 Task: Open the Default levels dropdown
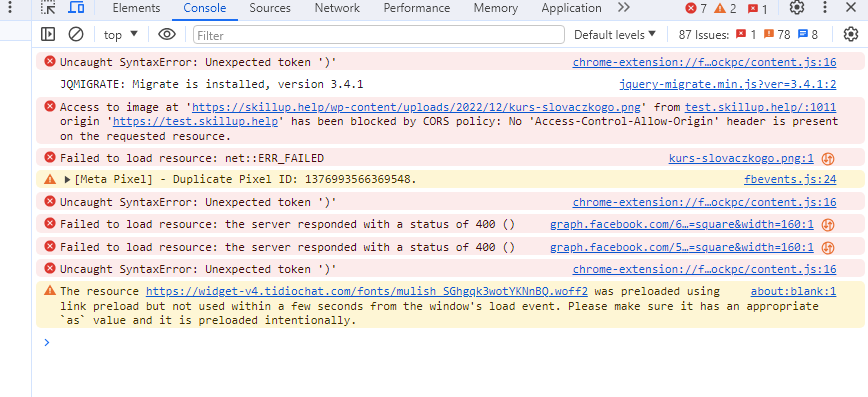click(614, 35)
